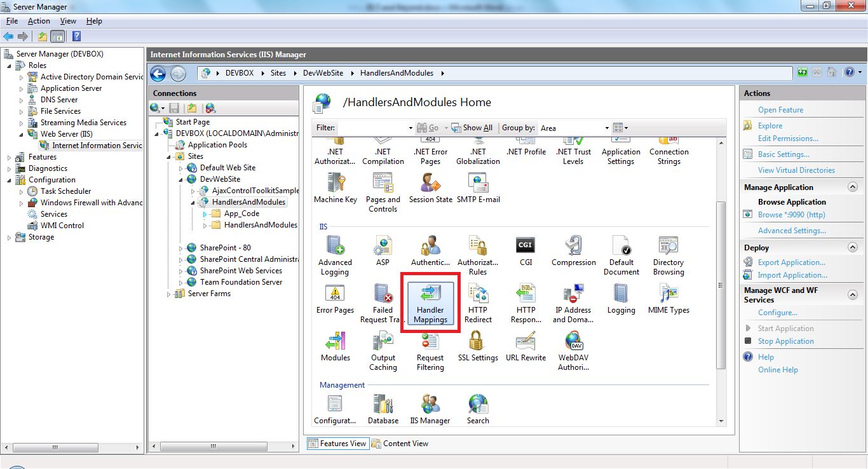Open the Action menu
This screenshot has height=469, width=868.
tap(39, 21)
